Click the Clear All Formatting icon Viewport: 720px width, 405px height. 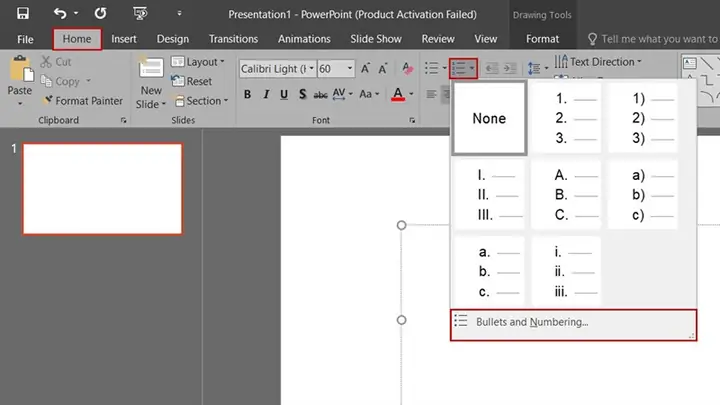[407, 69]
